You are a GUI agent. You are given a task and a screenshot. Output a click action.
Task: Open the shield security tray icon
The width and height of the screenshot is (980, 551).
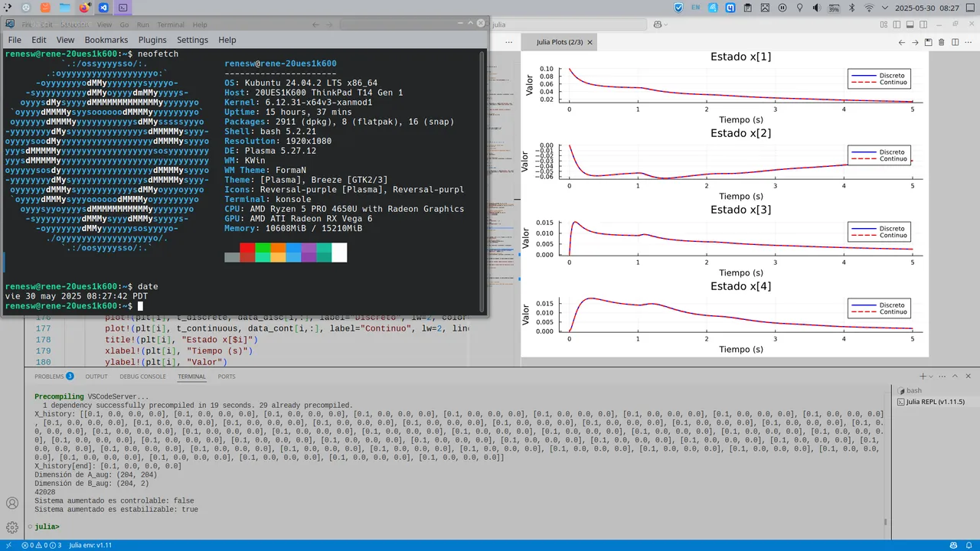coord(678,8)
